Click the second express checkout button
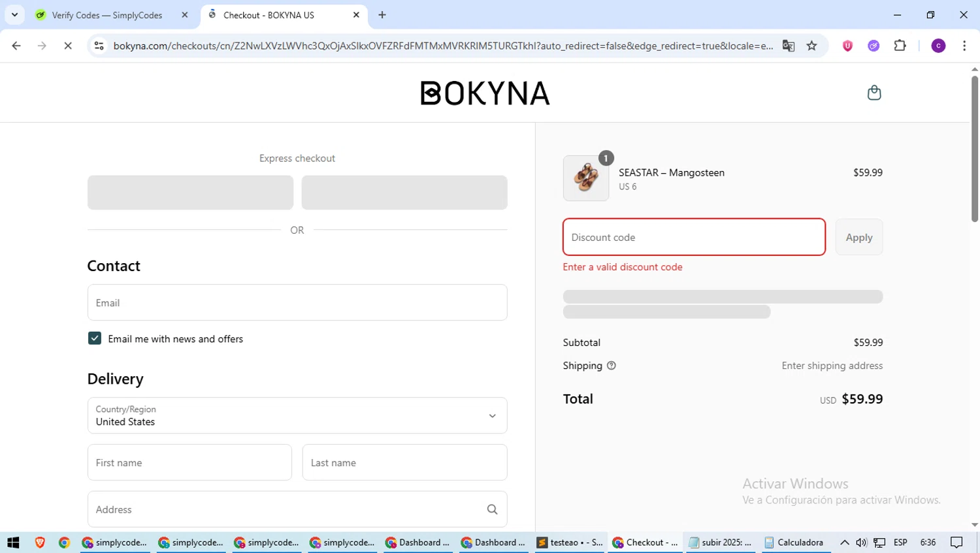 click(404, 192)
